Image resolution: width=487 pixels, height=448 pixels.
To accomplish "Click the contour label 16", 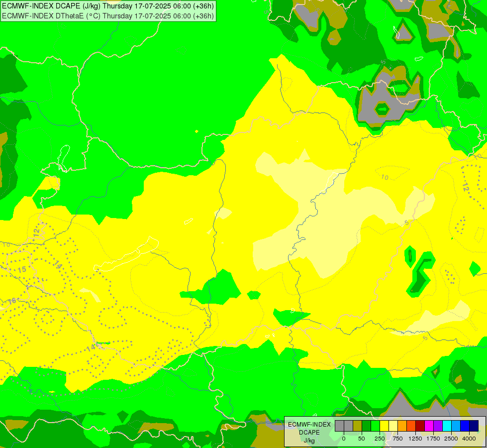I will [11, 301].
